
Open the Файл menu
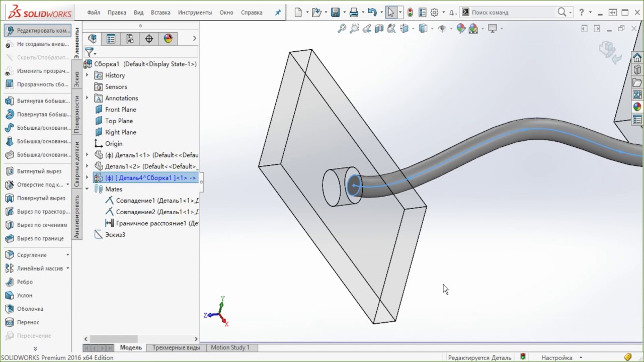[x=93, y=13]
